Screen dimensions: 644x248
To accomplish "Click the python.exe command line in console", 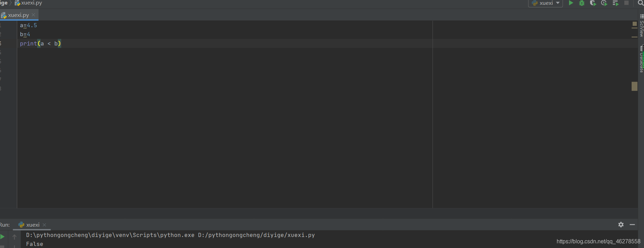I will (x=171, y=235).
